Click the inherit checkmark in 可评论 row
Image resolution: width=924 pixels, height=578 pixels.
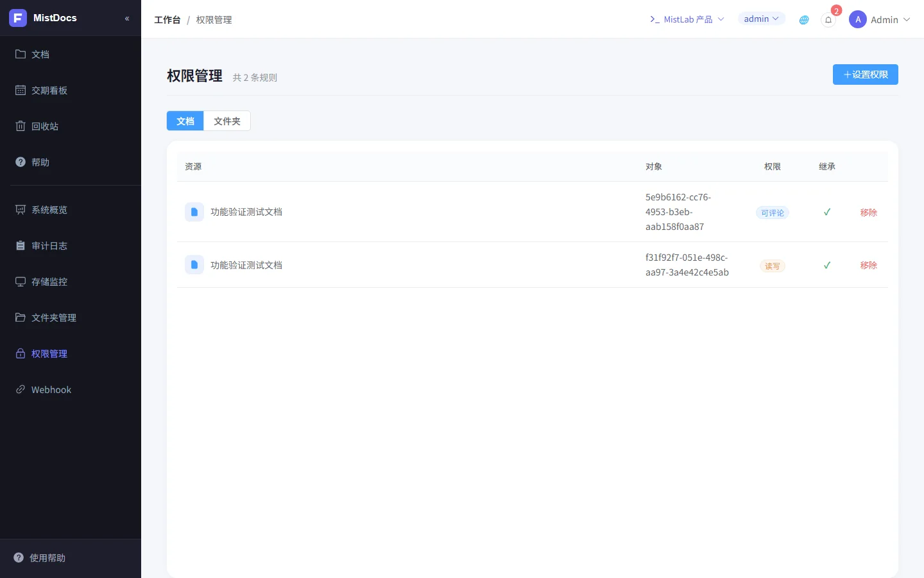(x=827, y=212)
